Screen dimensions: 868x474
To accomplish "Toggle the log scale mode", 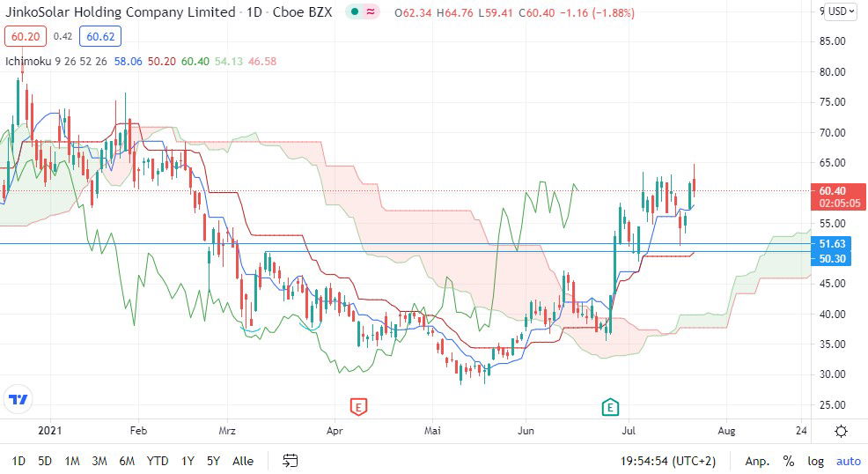I will click(x=815, y=461).
